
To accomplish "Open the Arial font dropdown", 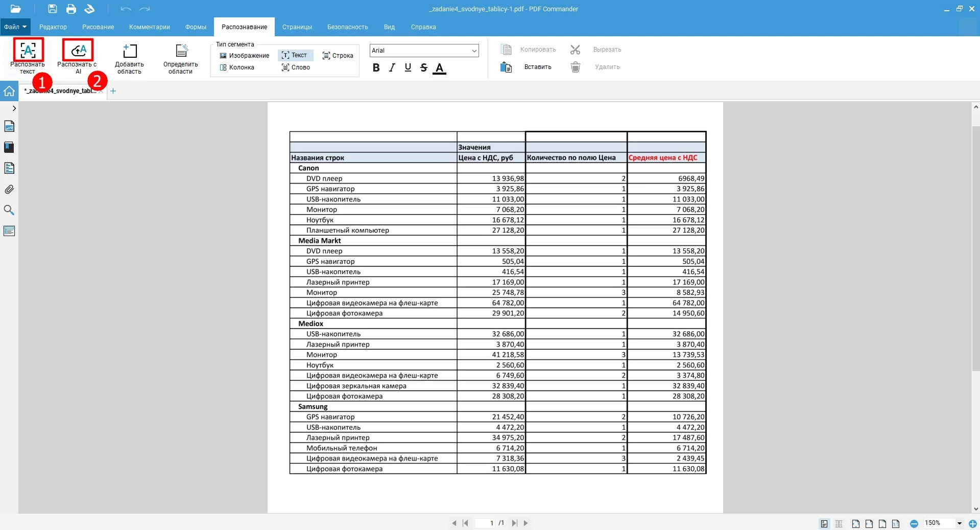I will click(x=474, y=51).
